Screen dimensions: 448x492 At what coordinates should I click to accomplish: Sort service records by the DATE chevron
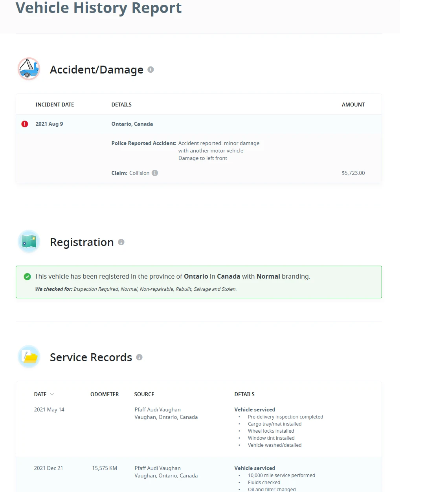[x=52, y=394]
